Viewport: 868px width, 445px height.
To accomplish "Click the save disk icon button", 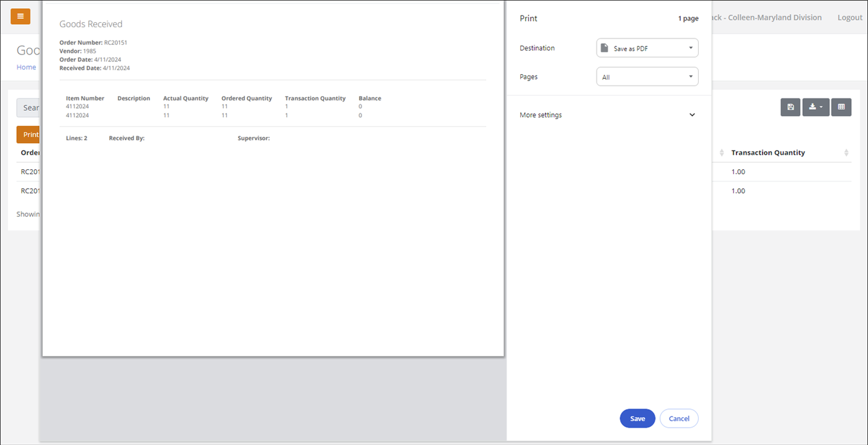I will coord(790,107).
